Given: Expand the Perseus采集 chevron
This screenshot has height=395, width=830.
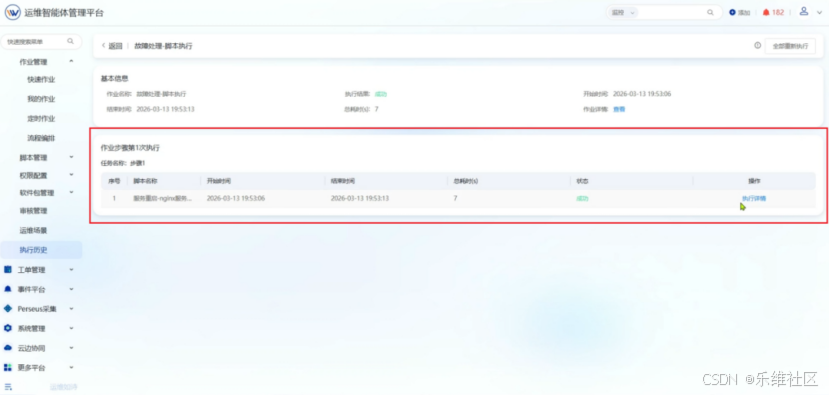Looking at the screenshot, I should tap(71, 309).
